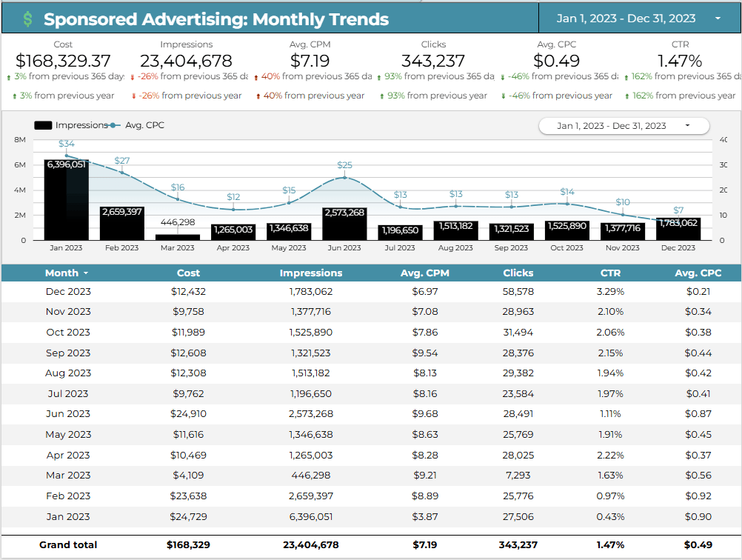Click the Cost scorecard value $168,329.37
742x560 pixels.
(63, 61)
